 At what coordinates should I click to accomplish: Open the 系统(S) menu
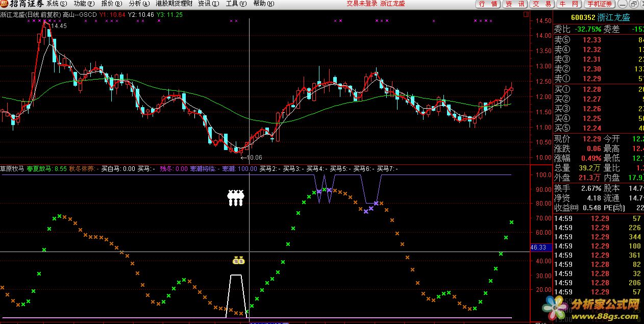[56, 4]
